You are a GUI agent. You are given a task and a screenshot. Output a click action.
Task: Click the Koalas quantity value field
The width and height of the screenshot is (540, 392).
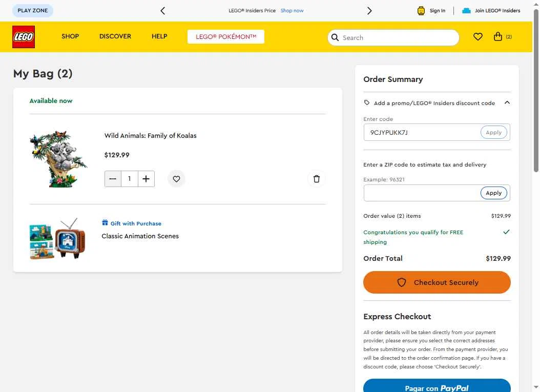pos(130,179)
